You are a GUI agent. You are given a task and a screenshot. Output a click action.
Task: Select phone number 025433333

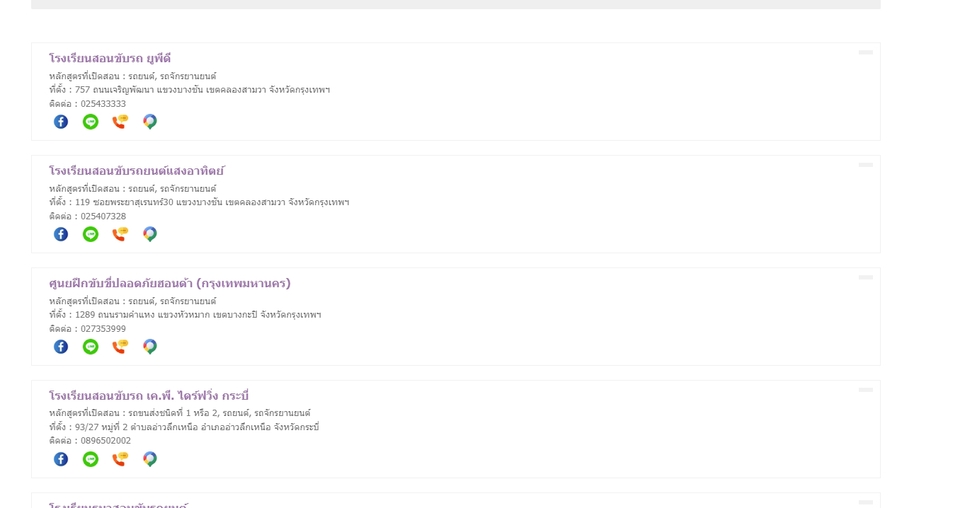click(103, 104)
